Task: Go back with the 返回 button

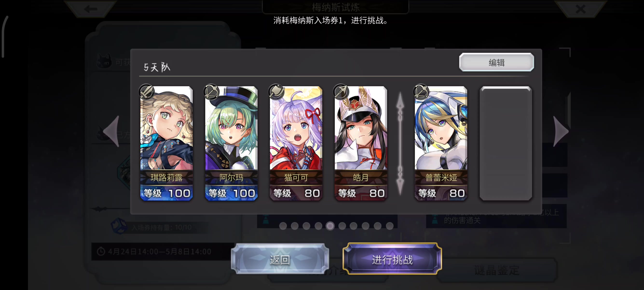Action: coord(280,259)
